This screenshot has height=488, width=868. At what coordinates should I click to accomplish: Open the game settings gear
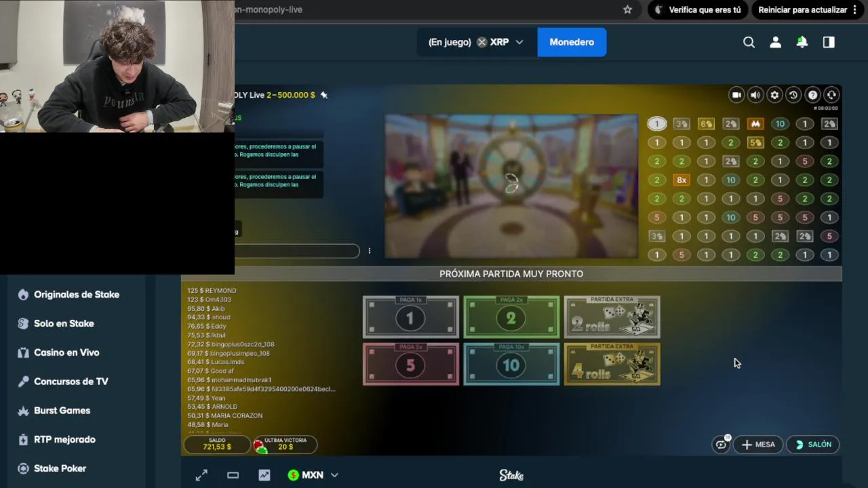coord(774,95)
